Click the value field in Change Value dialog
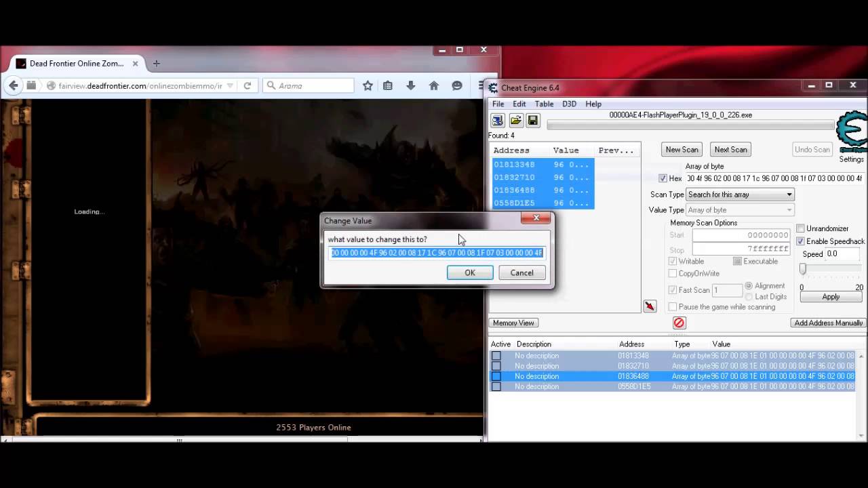 click(x=437, y=253)
